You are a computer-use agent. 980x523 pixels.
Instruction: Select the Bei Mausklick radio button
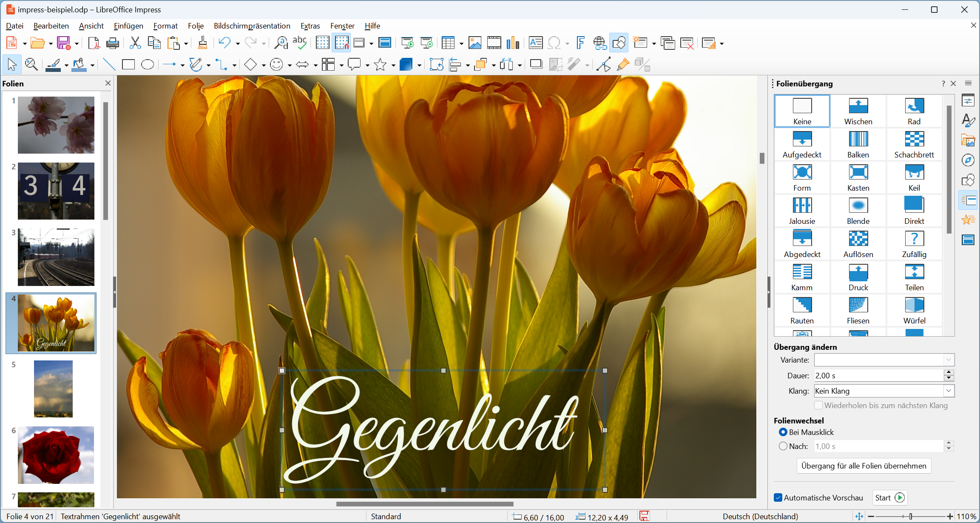click(783, 432)
